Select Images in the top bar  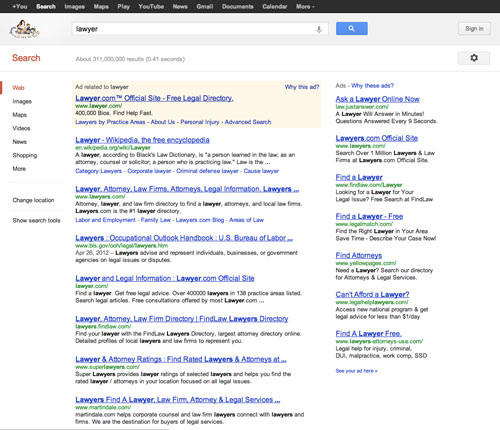pos(74,6)
